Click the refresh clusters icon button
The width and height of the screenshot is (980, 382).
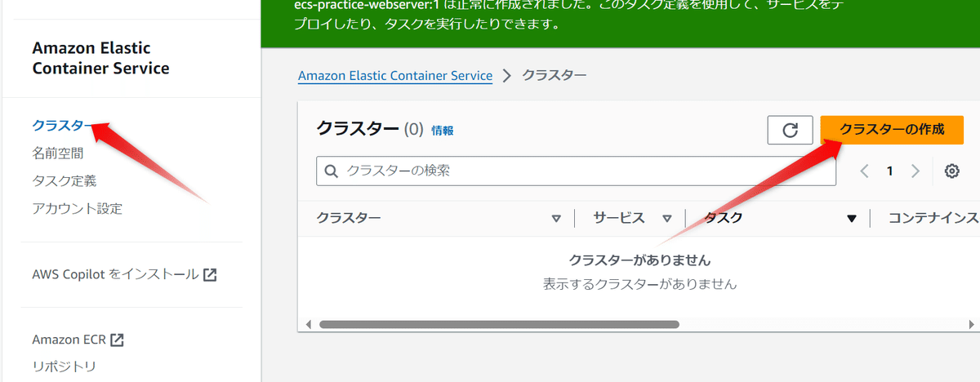(x=790, y=130)
